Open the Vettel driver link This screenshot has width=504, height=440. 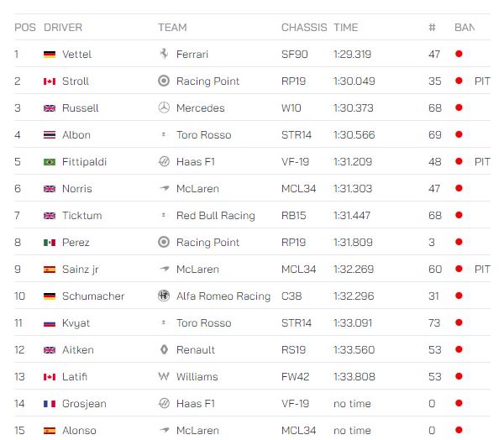76,54
